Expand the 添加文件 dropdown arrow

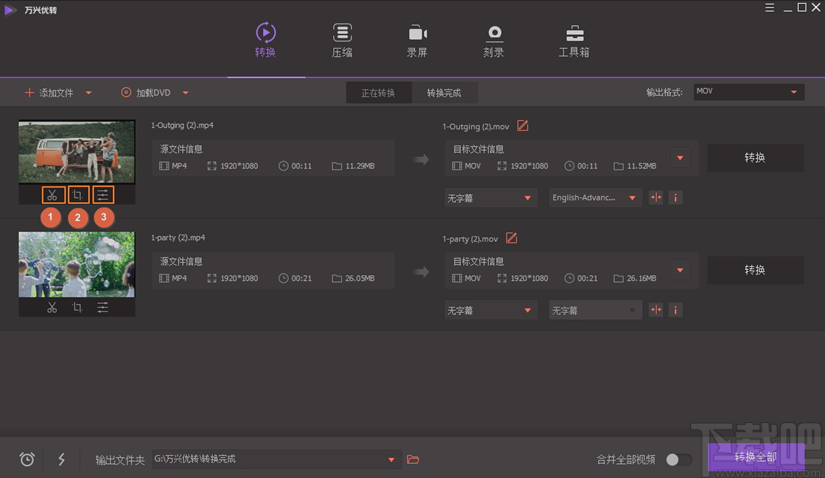[x=88, y=93]
